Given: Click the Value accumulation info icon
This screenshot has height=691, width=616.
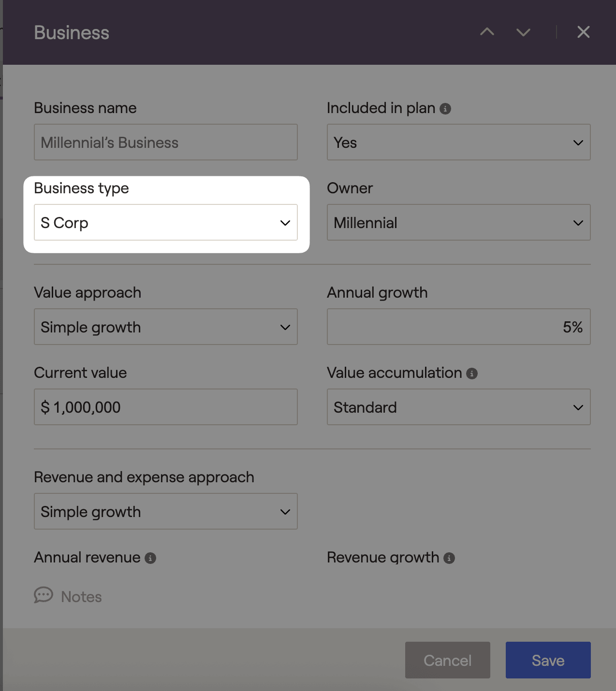Looking at the screenshot, I should coord(472,374).
